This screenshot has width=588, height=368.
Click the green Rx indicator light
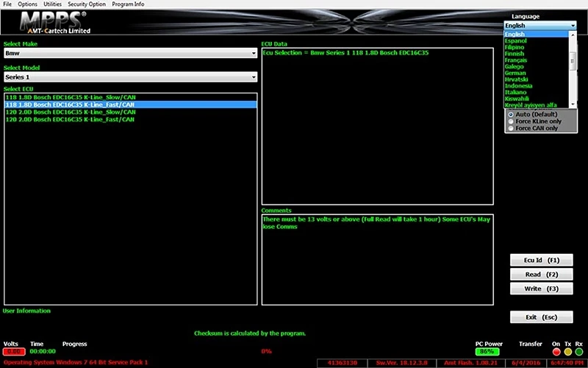579,352
